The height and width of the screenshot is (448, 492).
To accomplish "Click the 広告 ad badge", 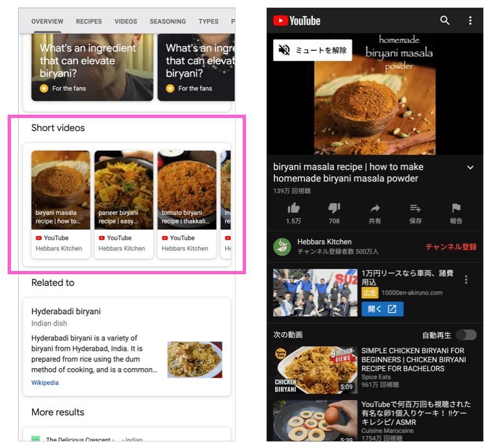I will point(370,293).
